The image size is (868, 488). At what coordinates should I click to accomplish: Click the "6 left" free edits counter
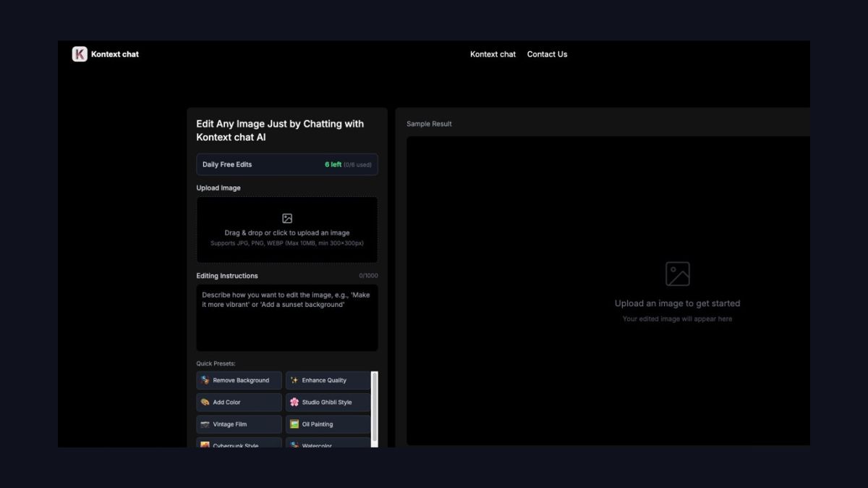point(333,164)
